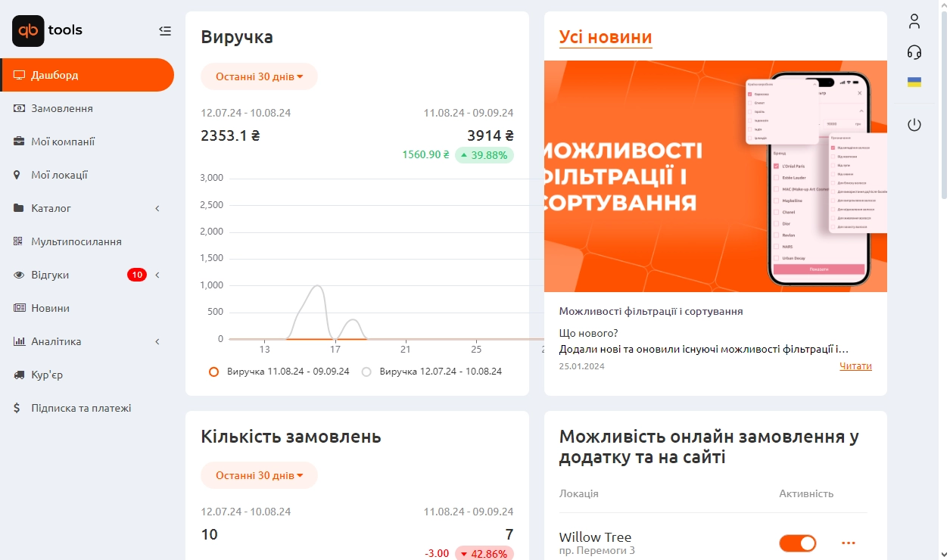Open the user profile icon

point(914,21)
